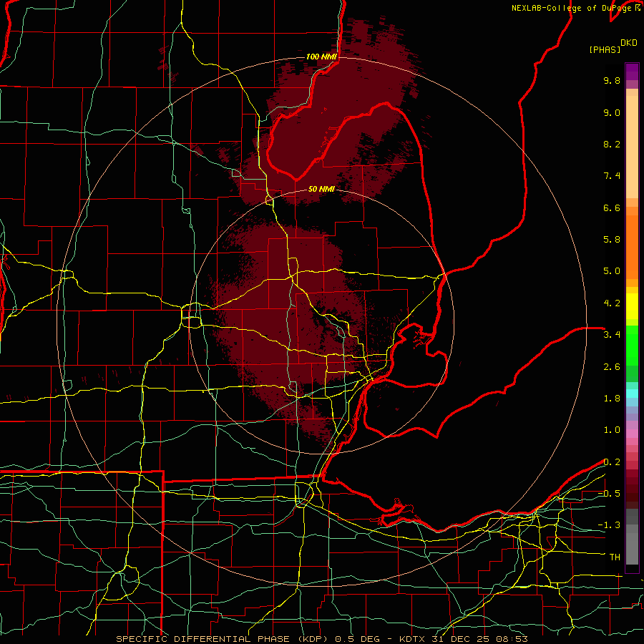Click the 7.4 value on the color scale

(612, 176)
